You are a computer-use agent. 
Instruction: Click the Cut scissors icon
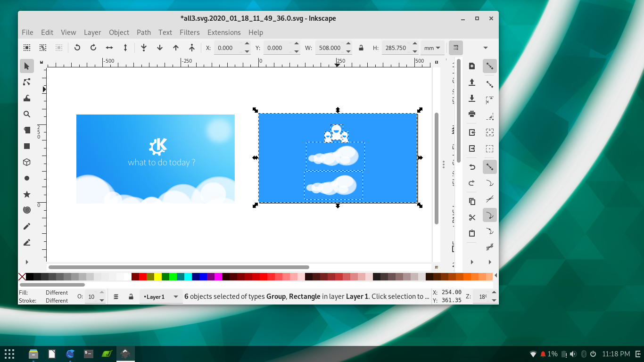pyautogui.click(x=472, y=218)
